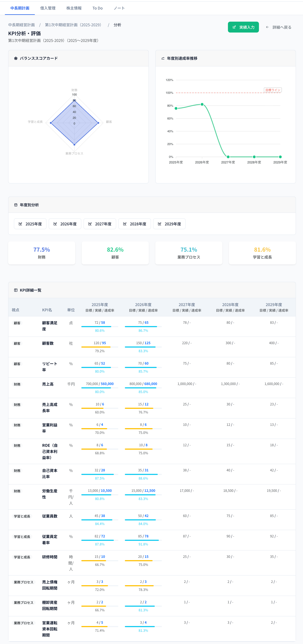Click the chart icon in 2025年度 button
Screen dimensions: 303x644
[x=21, y=224]
